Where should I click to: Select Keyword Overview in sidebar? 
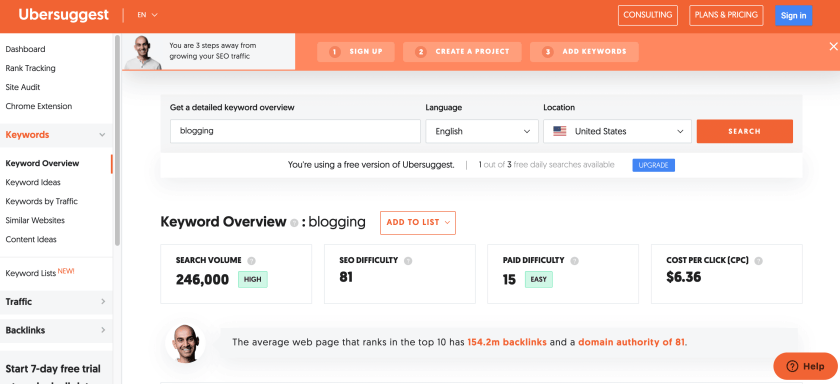[42, 163]
